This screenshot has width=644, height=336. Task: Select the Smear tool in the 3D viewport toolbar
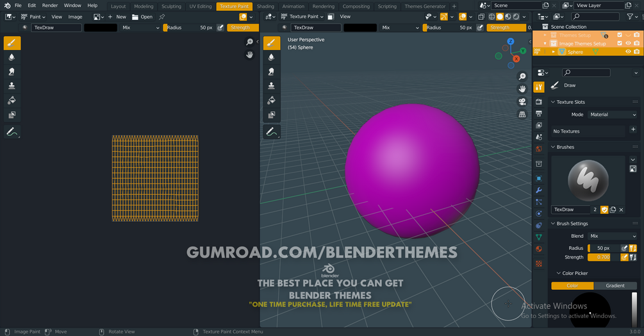pos(272,72)
